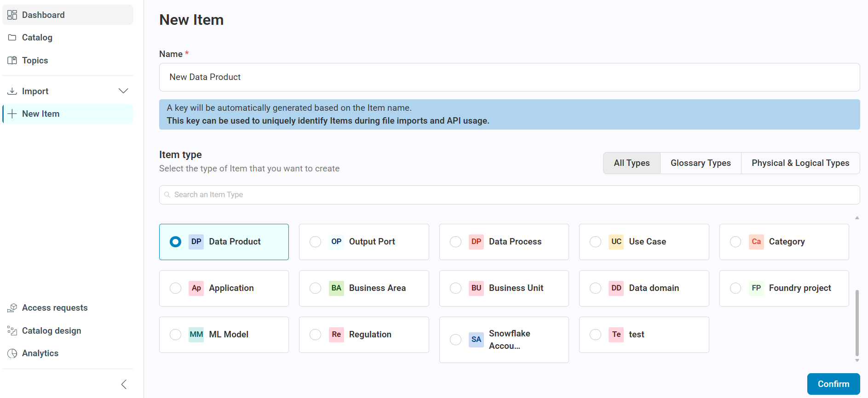868x398 pixels.
Task: Click the OP badge of Output Port
Action: pos(336,242)
